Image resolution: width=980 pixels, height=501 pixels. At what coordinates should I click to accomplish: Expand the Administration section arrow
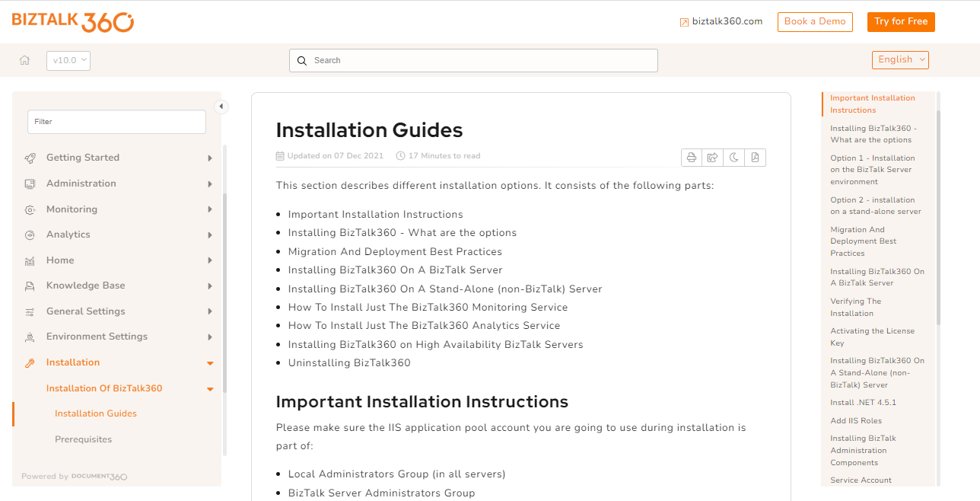point(210,183)
